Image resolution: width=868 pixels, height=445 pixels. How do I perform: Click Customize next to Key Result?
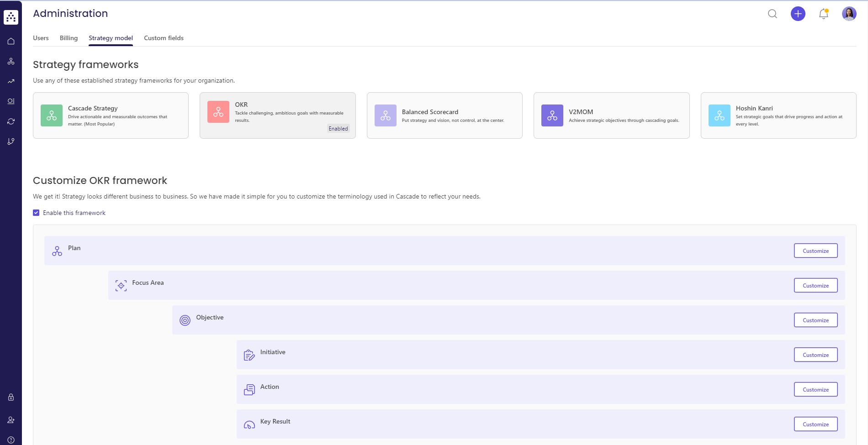tap(815, 424)
